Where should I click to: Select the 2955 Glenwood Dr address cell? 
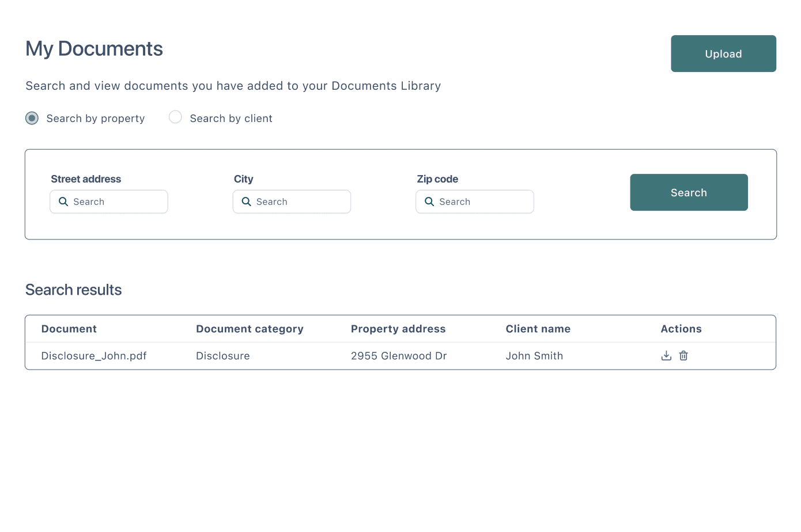click(x=398, y=355)
